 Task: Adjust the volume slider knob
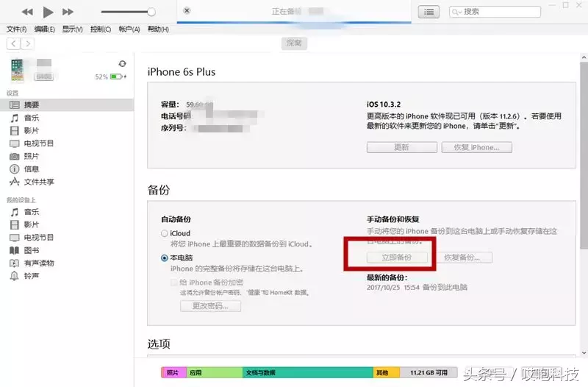pyautogui.click(x=151, y=12)
